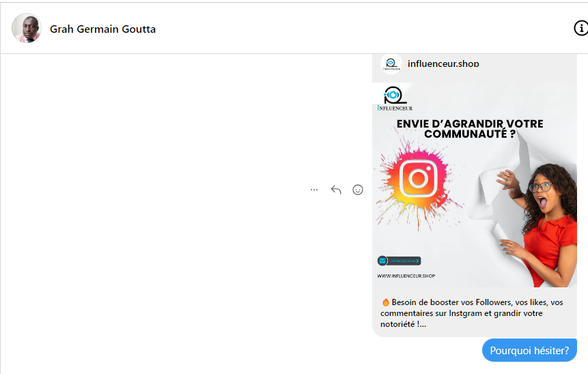Click the "ENVIE D'AGRANDIR VOTRE COMMUNAUTÉ ?" headline

coord(470,129)
